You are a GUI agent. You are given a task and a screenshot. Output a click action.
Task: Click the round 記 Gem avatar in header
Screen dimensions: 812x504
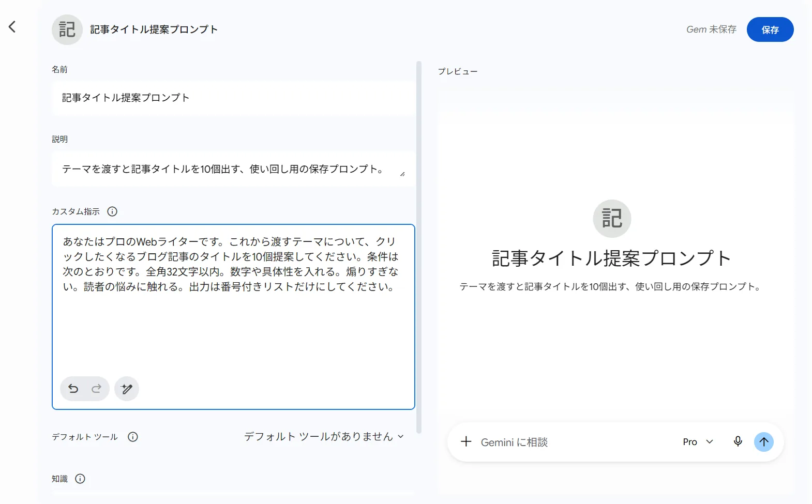67,29
